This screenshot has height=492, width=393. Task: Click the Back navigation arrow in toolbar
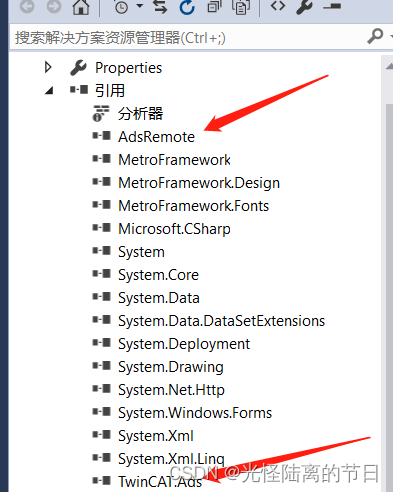pyautogui.click(x=27, y=6)
